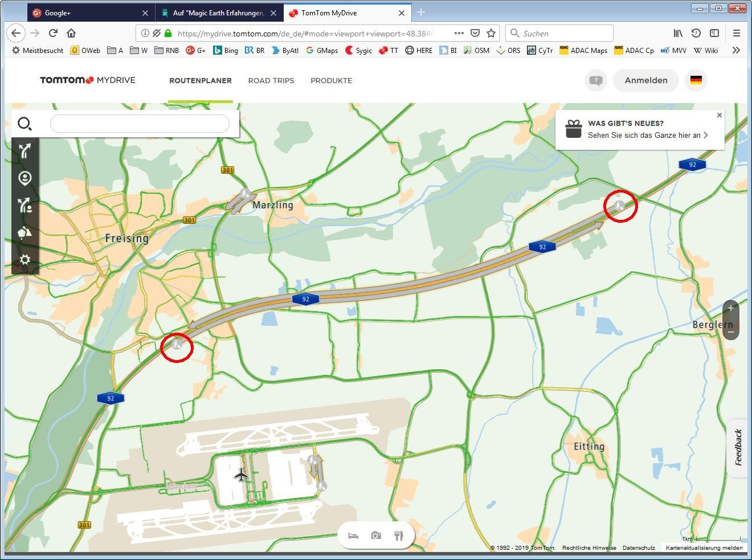Open the OSM bookmark
Screen dimensions: 752x560
(x=476, y=50)
